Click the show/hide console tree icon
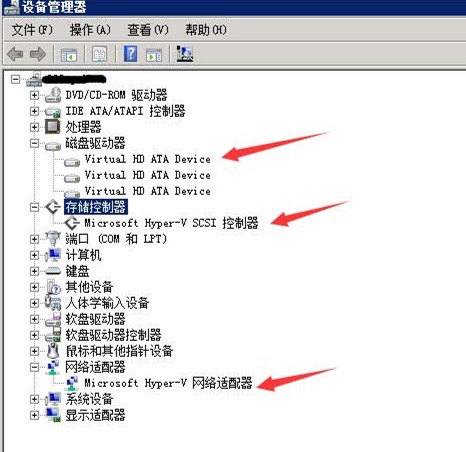Viewport: 466px width, 452px height. [x=69, y=55]
